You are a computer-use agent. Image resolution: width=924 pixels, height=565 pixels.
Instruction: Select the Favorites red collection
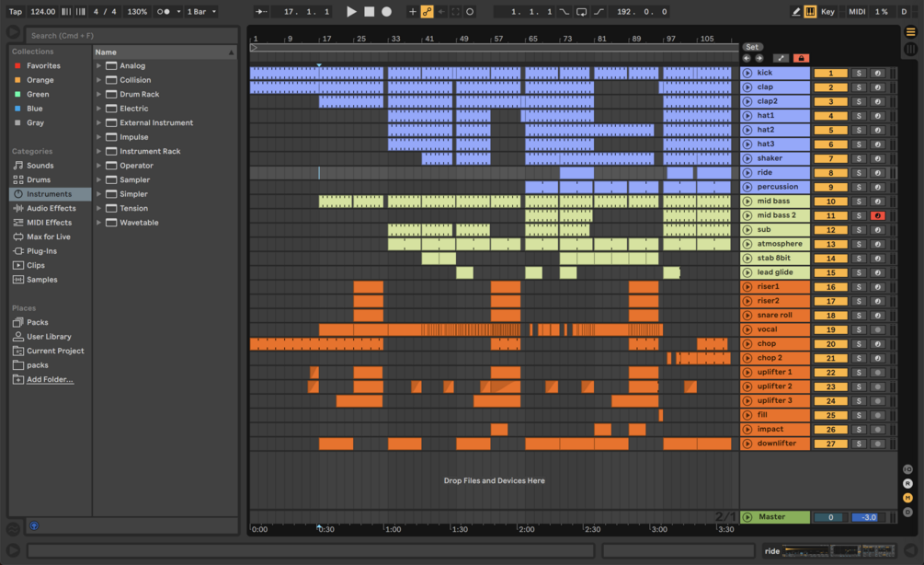[43, 65]
